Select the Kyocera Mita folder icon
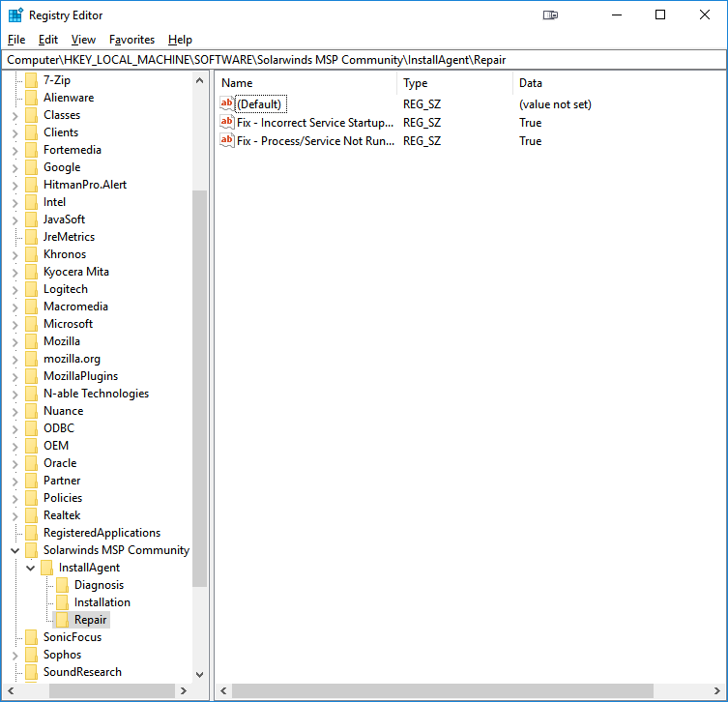 31,272
